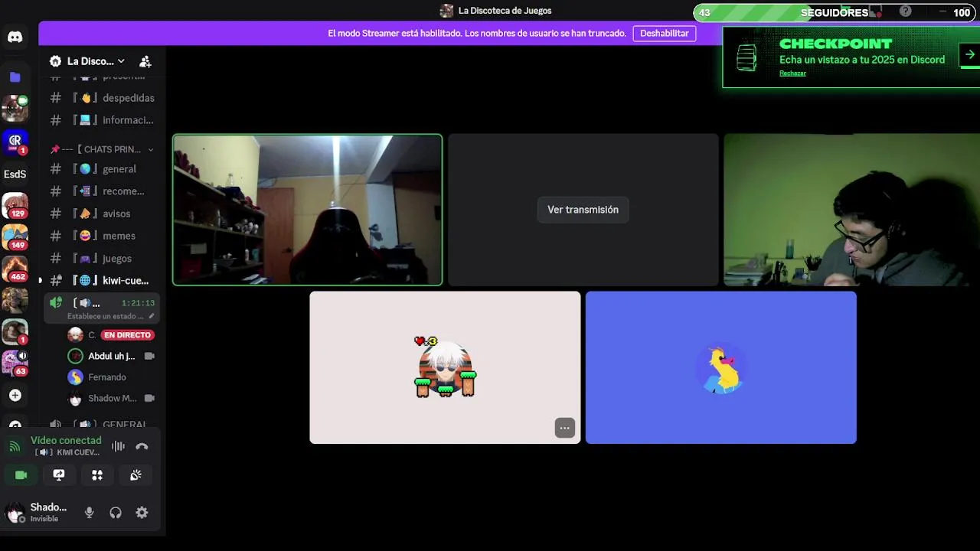Viewport: 980px width, 551px height.
Task: Open the server with green video badge
Action: click(15, 109)
